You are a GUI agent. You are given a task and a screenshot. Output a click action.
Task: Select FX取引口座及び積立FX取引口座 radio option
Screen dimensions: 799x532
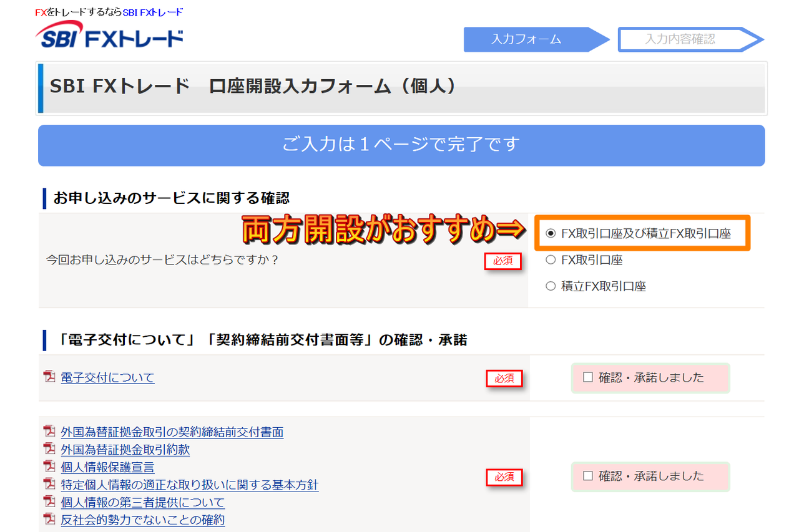tap(550, 234)
